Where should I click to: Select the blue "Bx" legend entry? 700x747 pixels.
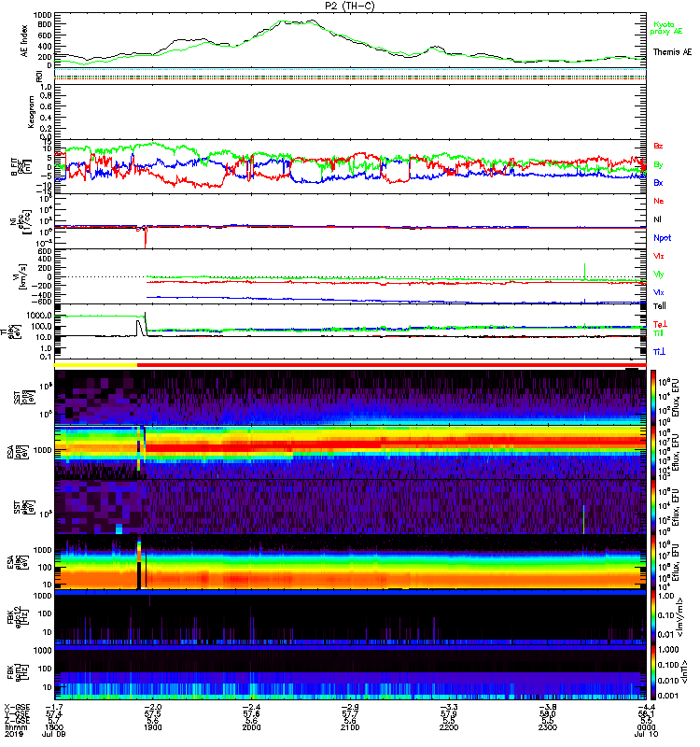[x=658, y=182]
